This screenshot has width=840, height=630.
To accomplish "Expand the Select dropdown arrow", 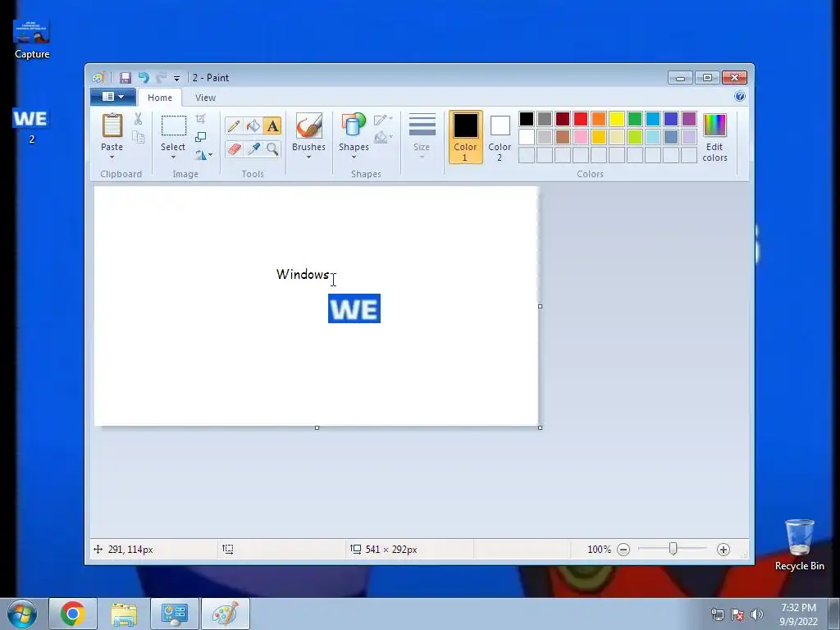I will pyautogui.click(x=174, y=157).
